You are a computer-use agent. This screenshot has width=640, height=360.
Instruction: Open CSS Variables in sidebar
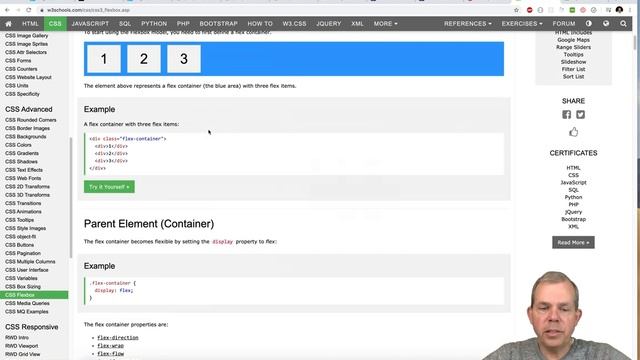coord(21,278)
